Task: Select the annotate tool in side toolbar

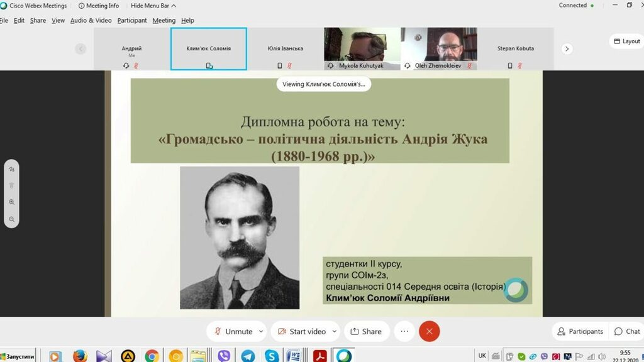Action: (x=11, y=169)
